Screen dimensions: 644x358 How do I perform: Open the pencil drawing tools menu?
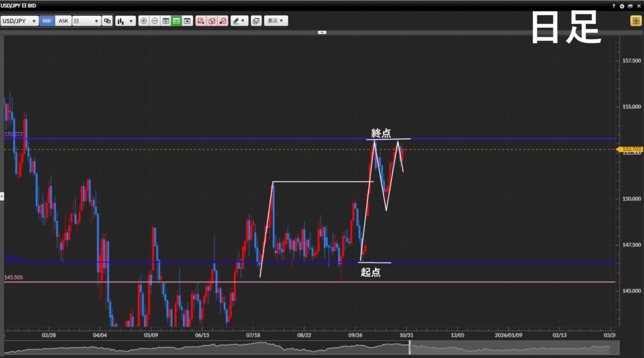tap(239, 21)
